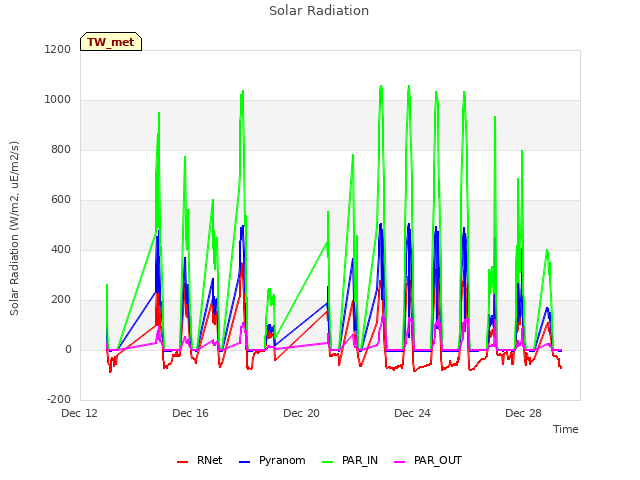Click the 1000 y-axis tick label
Image resolution: width=640 pixels, height=480 pixels.
click(58, 100)
